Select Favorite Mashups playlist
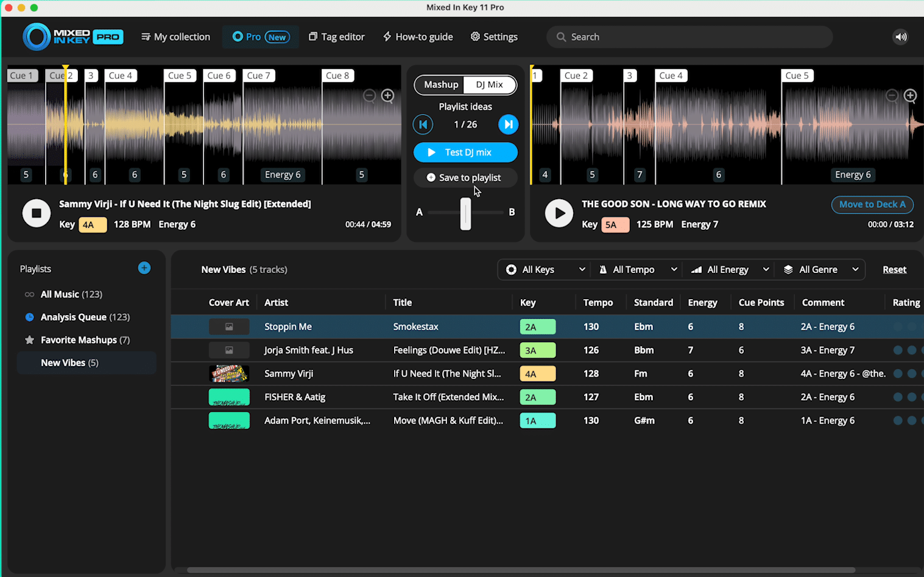924x577 pixels. click(86, 340)
